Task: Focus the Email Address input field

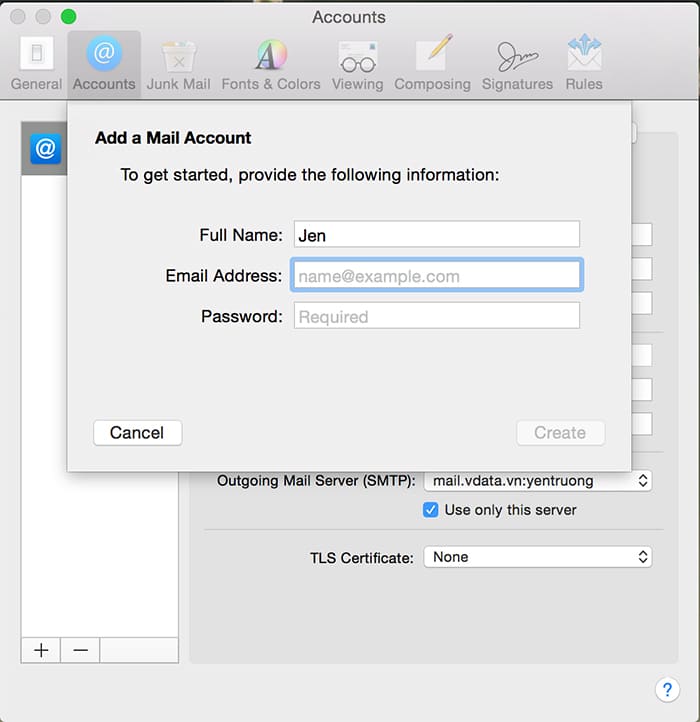Action: (436, 276)
